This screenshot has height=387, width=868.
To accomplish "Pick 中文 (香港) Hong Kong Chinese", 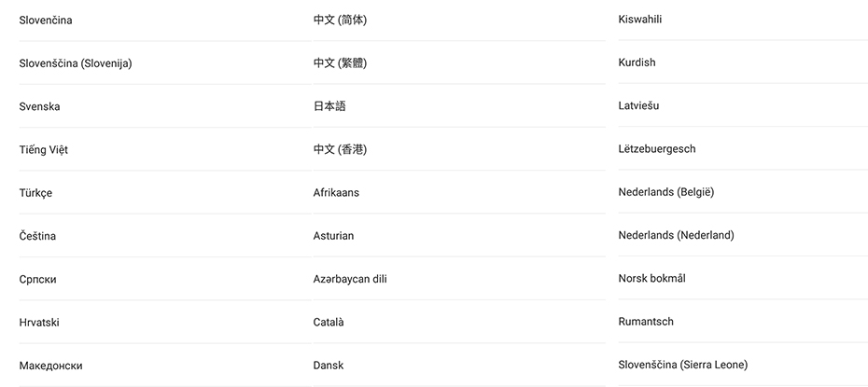I will [340, 149].
